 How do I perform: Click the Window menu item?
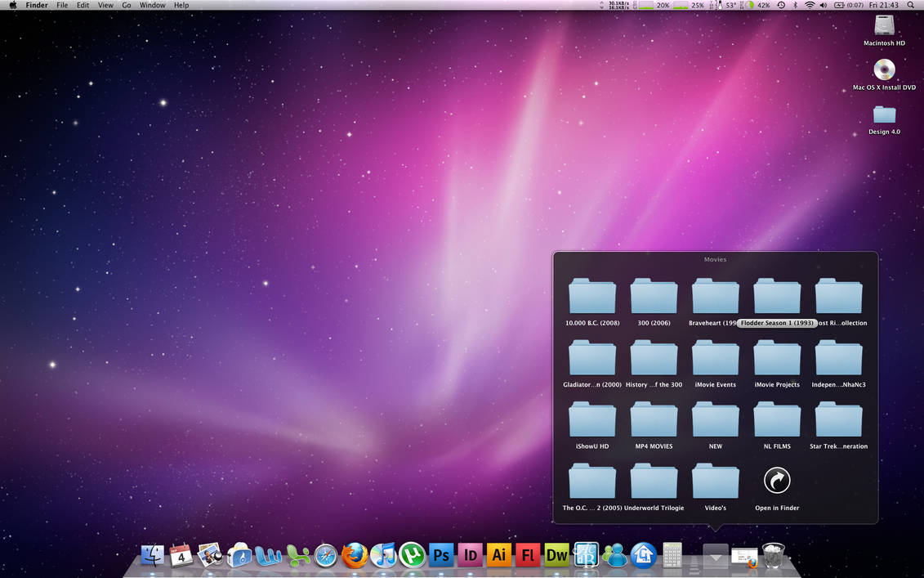click(x=152, y=5)
